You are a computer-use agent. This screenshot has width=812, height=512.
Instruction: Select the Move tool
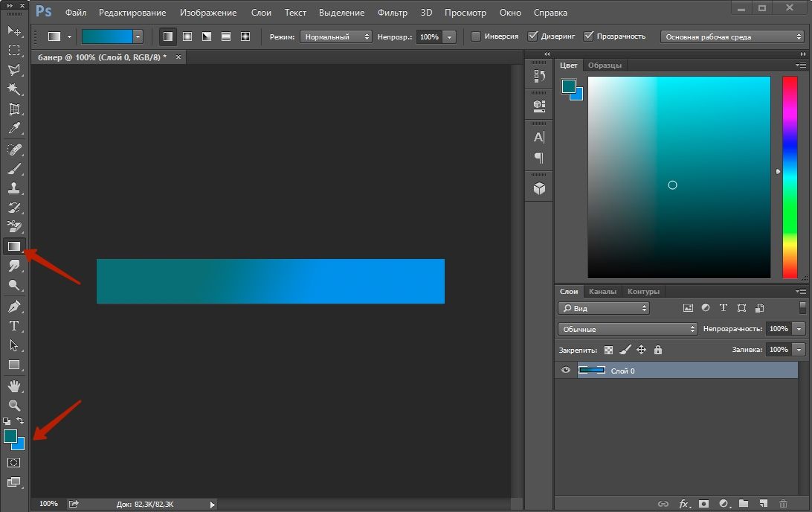click(14, 31)
